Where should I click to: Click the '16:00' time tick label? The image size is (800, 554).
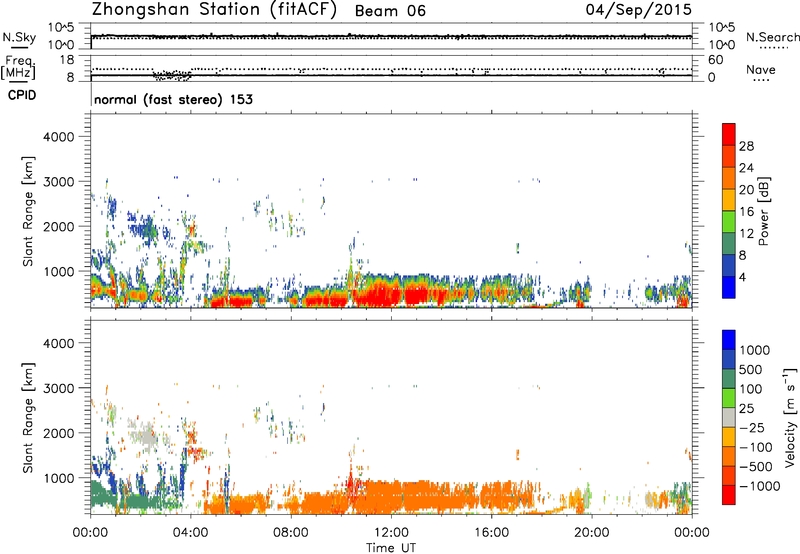(491, 533)
